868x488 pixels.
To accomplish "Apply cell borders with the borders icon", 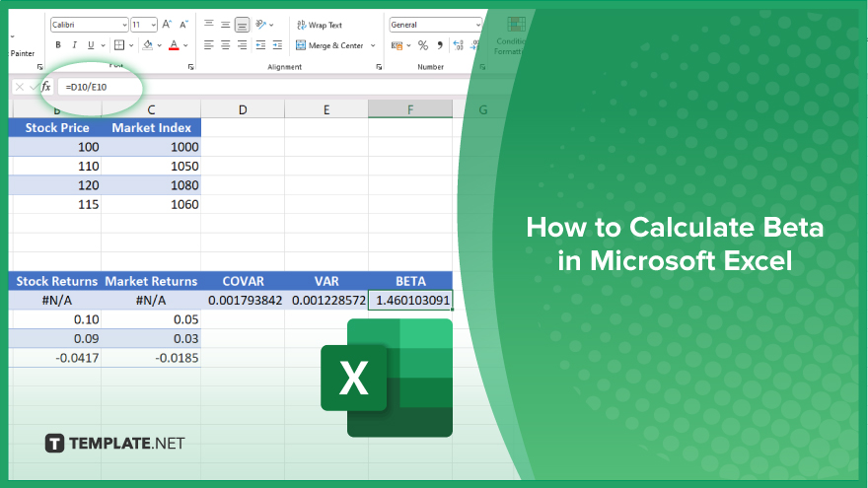I will tap(119, 45).
